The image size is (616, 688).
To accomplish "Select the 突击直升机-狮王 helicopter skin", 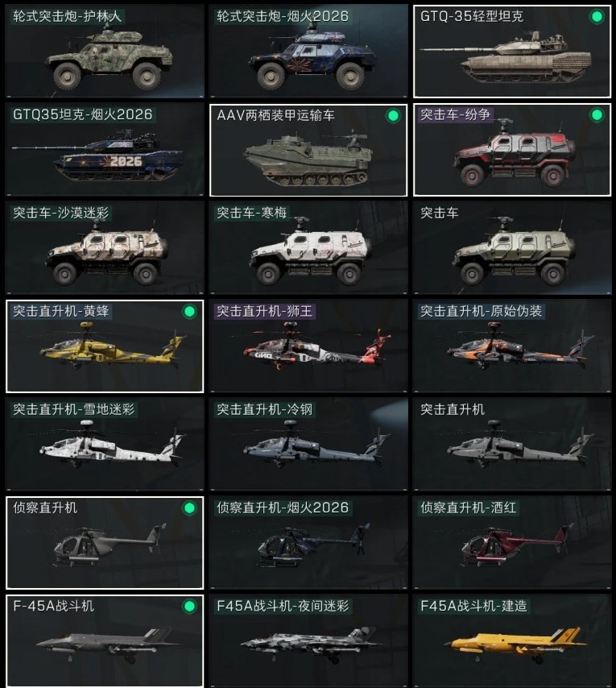I will coord(308,346).
